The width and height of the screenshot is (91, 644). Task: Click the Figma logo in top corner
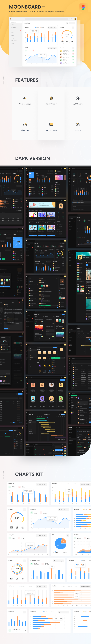pos(84,7)
